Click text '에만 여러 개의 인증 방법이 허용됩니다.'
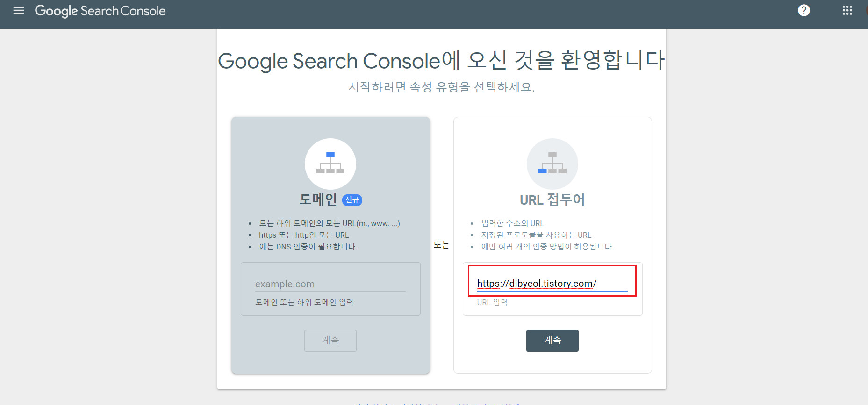 (548, 247)
